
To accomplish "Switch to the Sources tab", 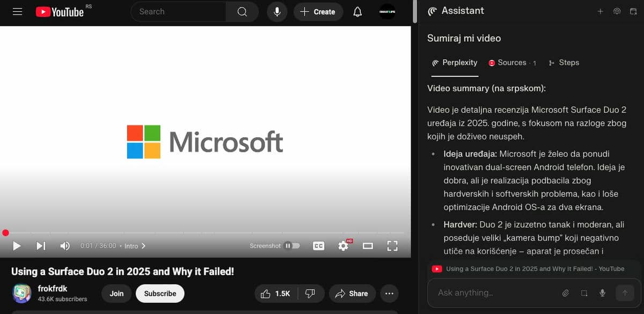I will point(511,63).
